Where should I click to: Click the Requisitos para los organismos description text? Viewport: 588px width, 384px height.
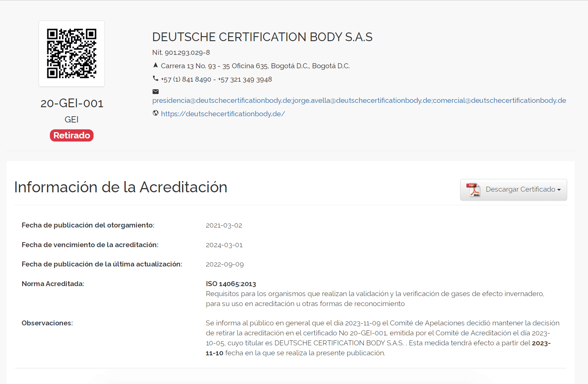pos(375,299)
